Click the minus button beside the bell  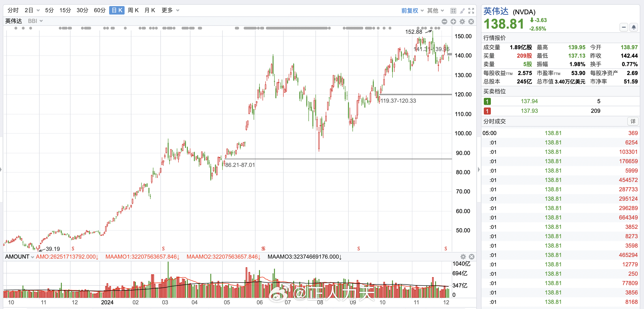624,27
